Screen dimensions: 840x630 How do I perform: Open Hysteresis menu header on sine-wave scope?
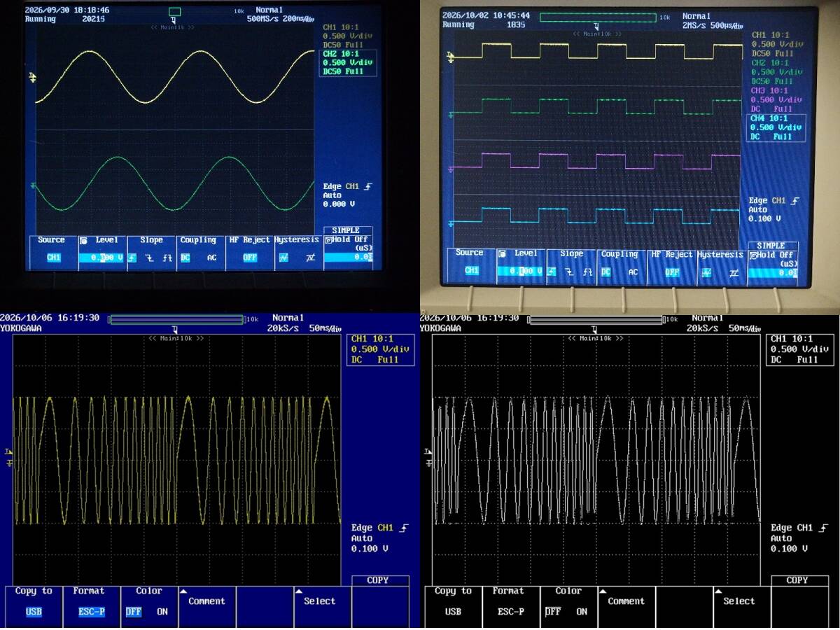tap(297, 240)
